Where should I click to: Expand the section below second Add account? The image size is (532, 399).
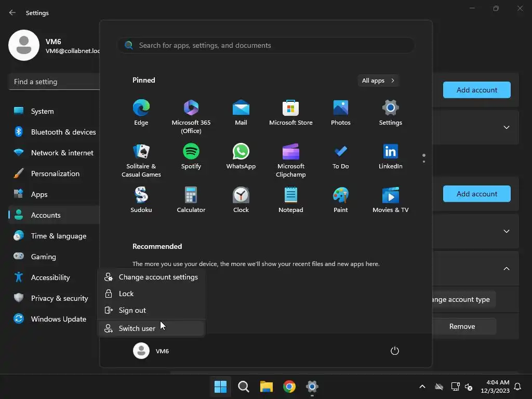point(507,231)
